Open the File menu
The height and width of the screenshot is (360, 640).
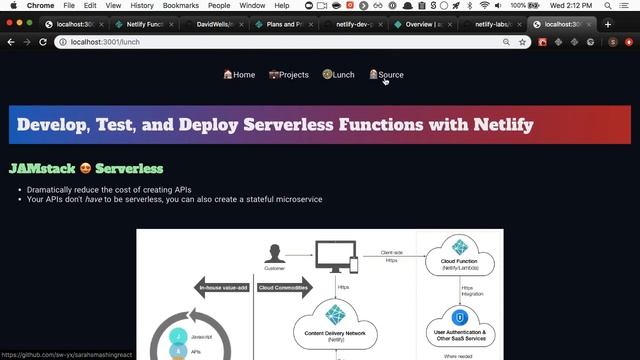(x=69, y=6)
